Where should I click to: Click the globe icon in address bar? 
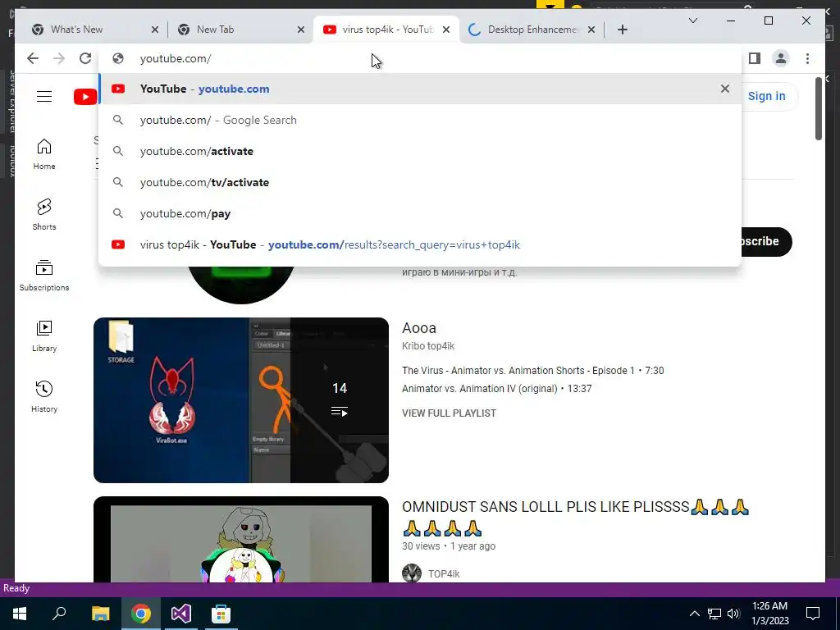[118, 58]
